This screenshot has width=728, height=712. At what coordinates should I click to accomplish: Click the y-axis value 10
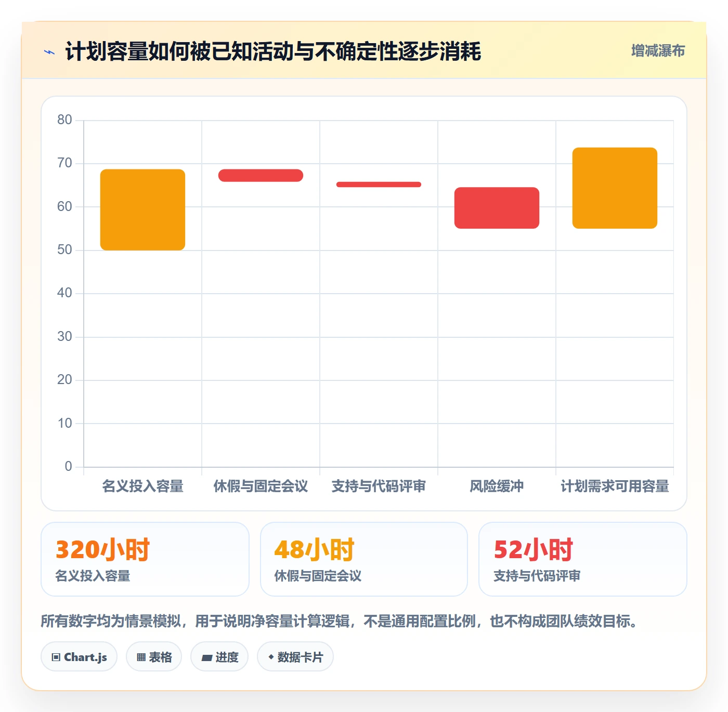pyautogui.click(x=64, y=424)
